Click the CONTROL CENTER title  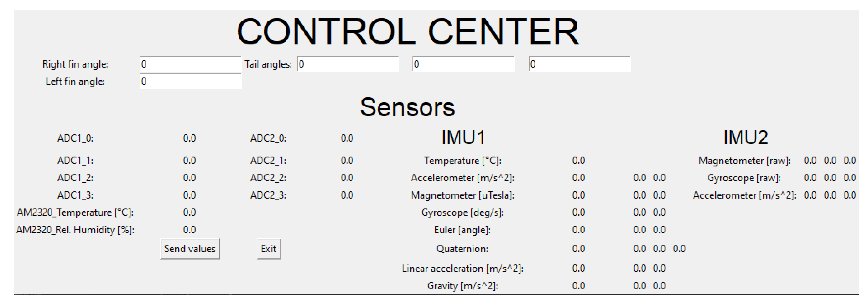coord(408,32)
